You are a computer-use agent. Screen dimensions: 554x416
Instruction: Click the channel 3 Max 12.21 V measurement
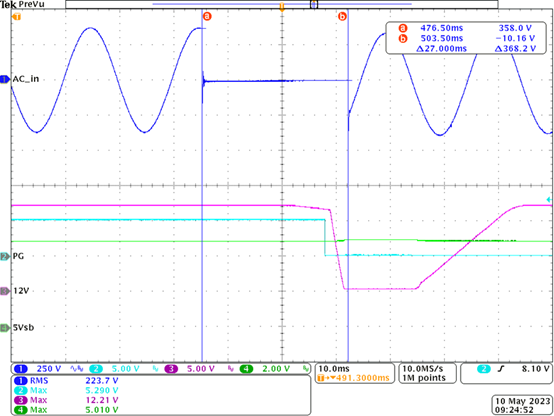(66, 400)
